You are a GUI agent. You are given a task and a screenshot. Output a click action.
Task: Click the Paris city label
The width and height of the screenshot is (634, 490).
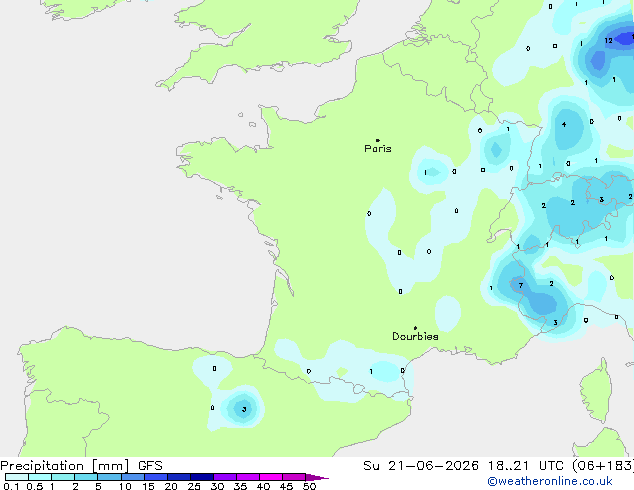point(378,149)
